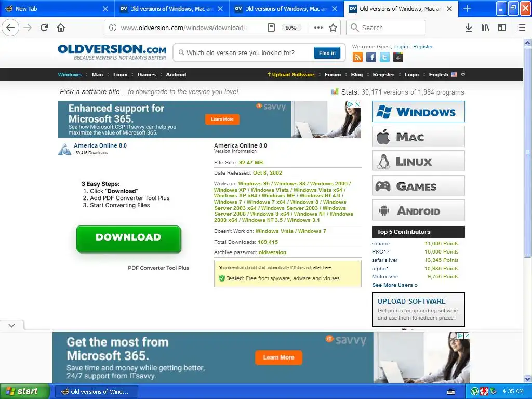Click the black plus share icon
The image size is (532, 399).
pyautogui.click(x=398, y=57)
